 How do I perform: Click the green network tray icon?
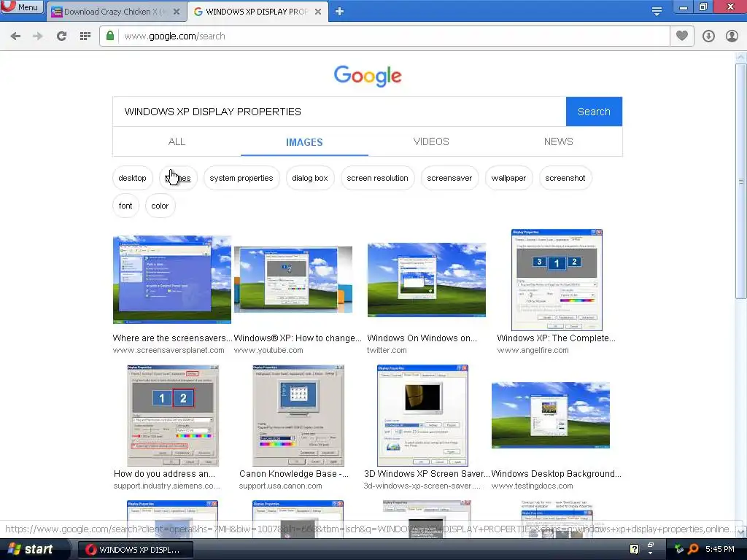679,549
